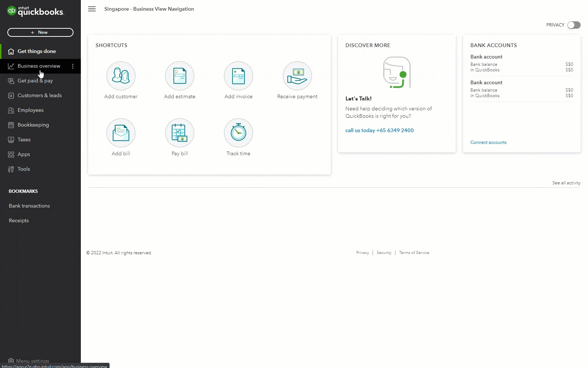Select the Add customer shortcut icon
The width and height of the screenshot is (588, 368).
coord(121,76)
